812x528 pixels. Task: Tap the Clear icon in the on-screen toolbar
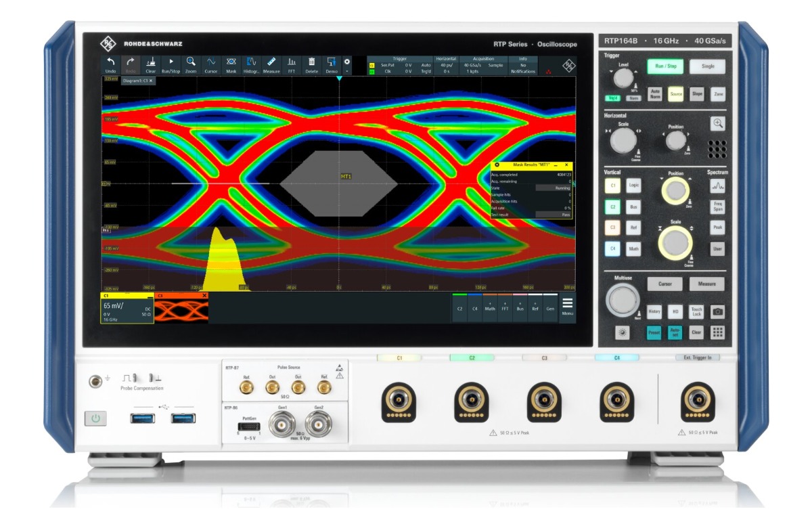pyautogui.click(x=151, y=64)
